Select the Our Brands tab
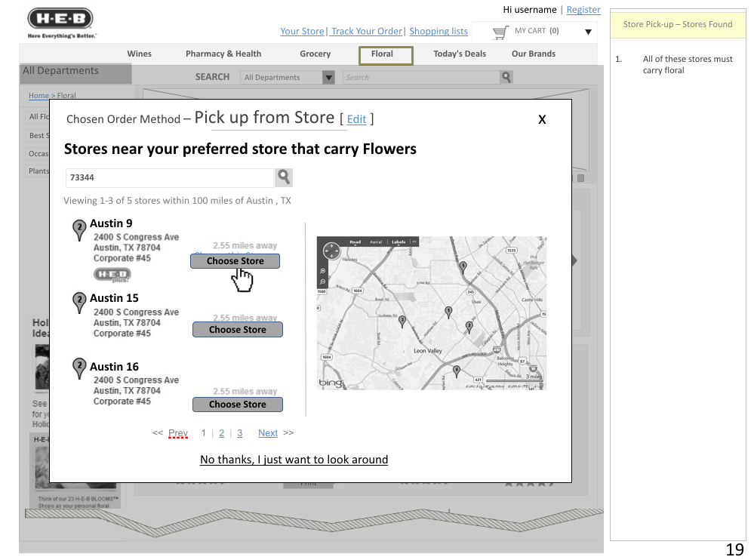This screenshot has width=751, height=560. [534, 54]
